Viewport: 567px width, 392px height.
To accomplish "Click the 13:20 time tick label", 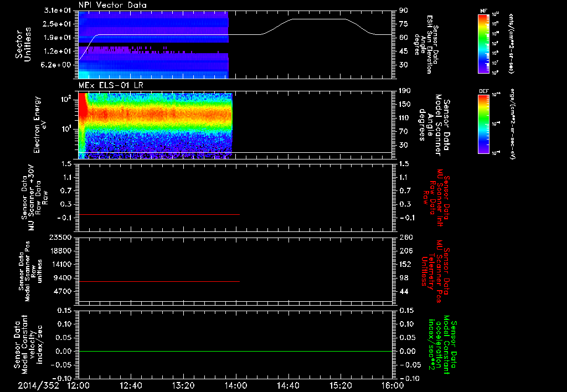I will point(183,385).
